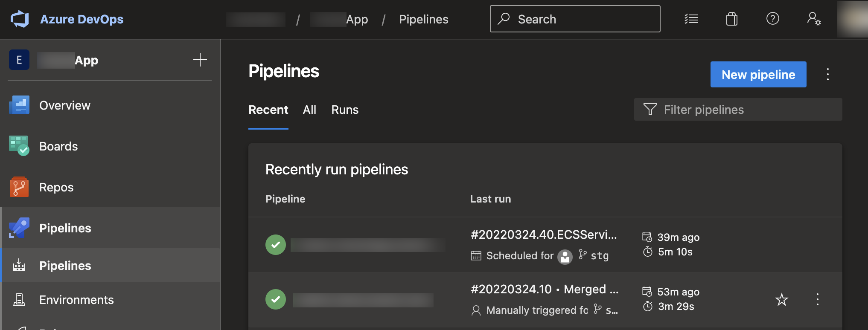Click the New pipeline button
Viewport: 868px width, 330px height.
click(758, 75)
